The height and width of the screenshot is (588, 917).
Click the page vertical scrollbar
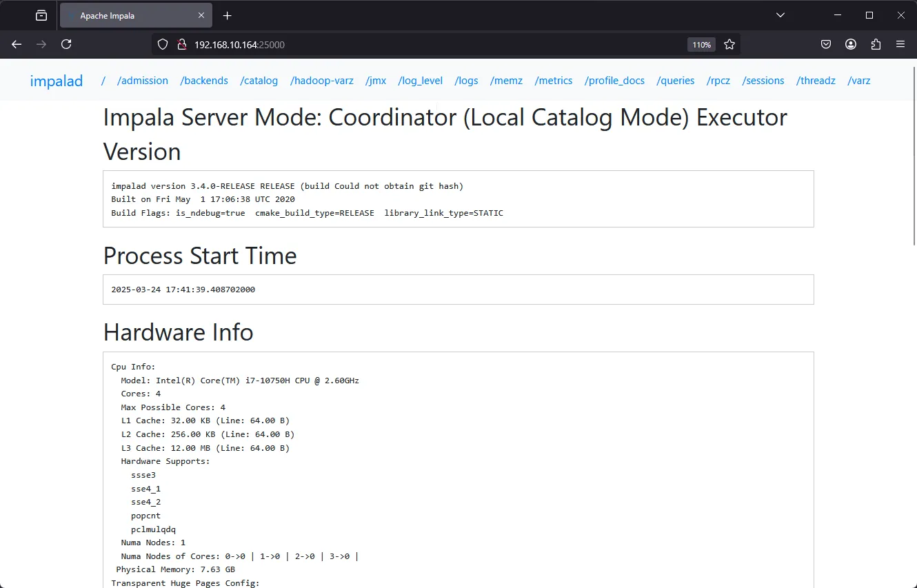(914, 172)
